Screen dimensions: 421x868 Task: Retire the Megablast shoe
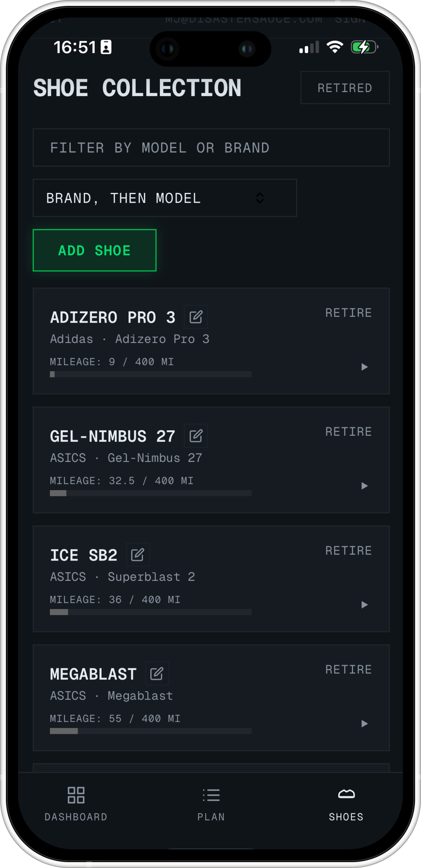pyautogui.click(x=348, y=669)
